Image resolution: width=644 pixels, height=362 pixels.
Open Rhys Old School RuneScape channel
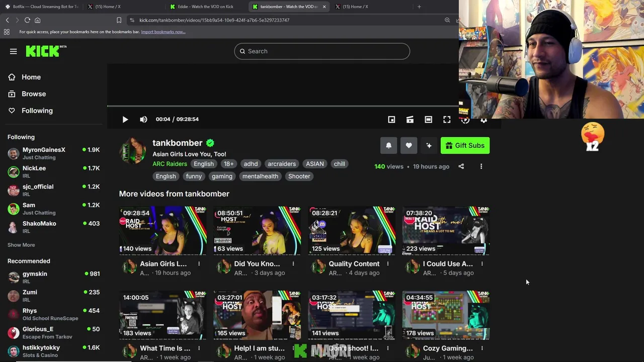[53, 314]
